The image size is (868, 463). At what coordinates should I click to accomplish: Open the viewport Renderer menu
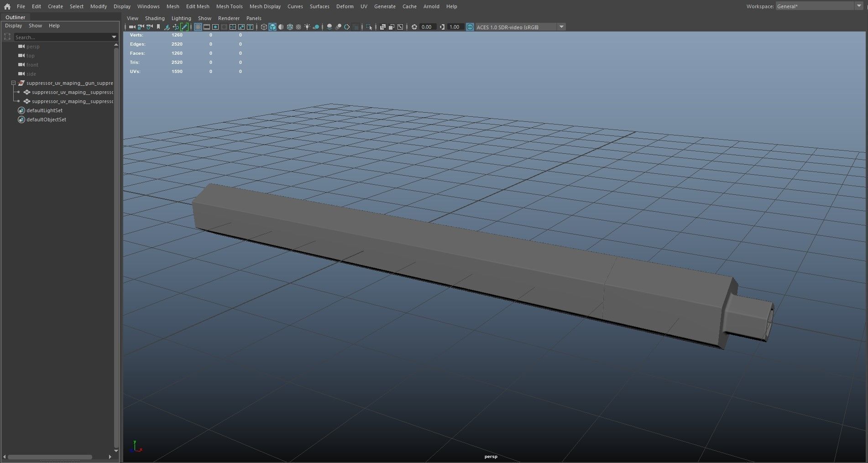point(229,18)
